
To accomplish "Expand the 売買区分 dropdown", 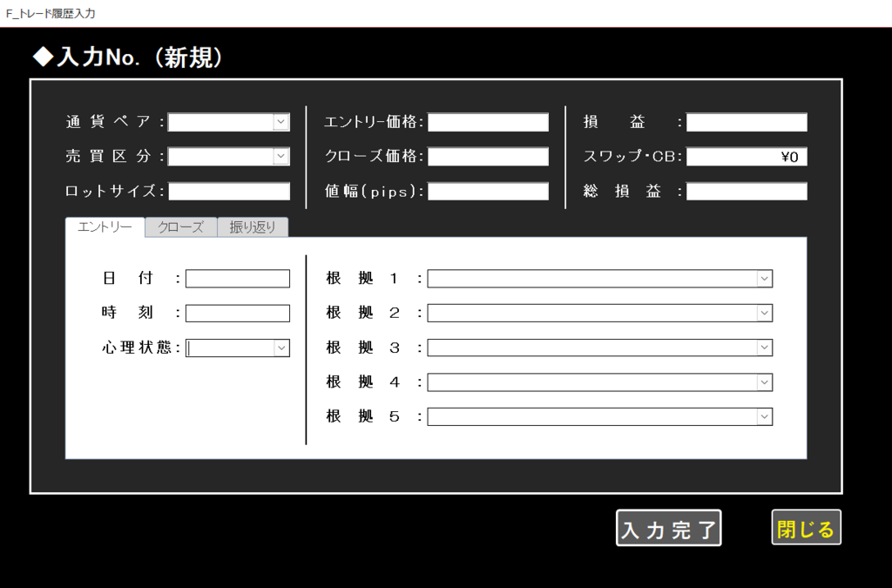I will [x=280, y=157].
